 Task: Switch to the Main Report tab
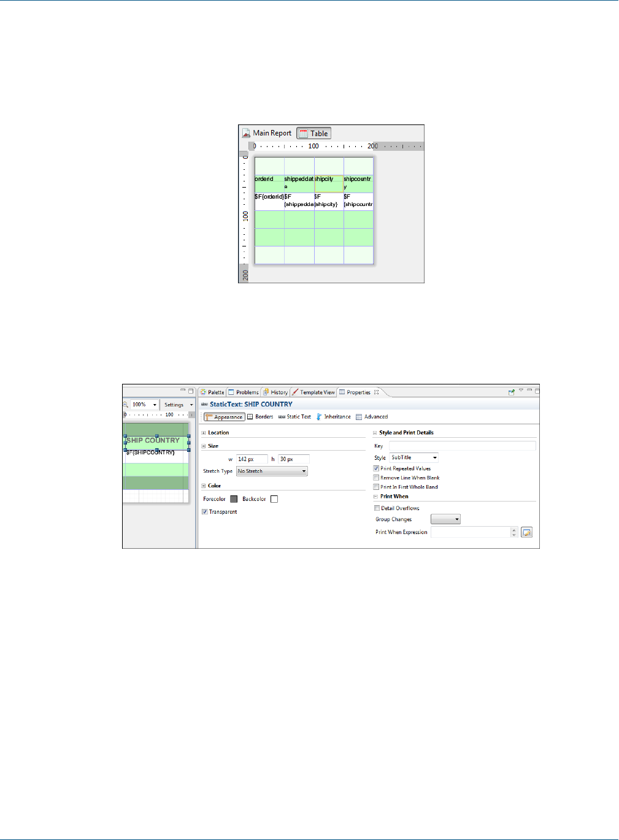pyautogui.click(x=267, y=133)
